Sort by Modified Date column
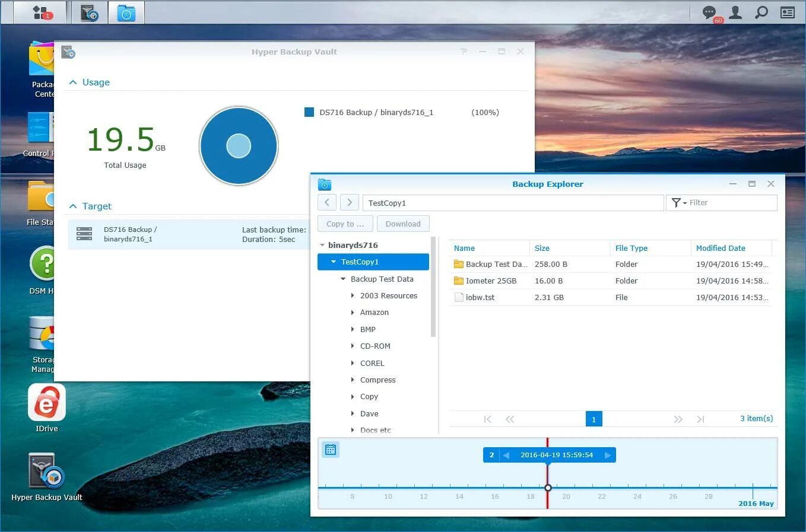Viewport: 806px width, 532px height. [732, 248]
